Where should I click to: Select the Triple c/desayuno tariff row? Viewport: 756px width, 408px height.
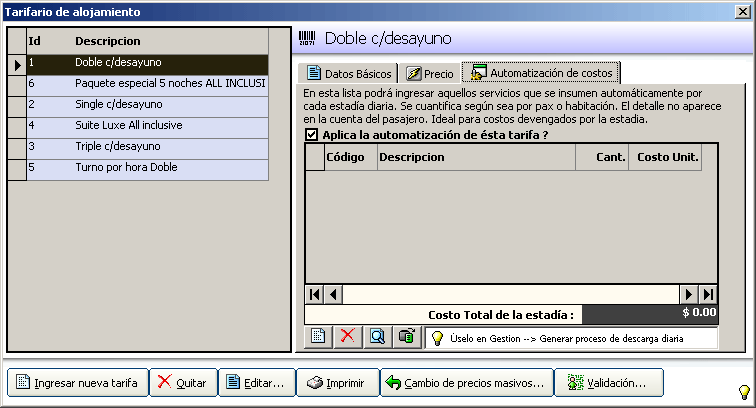click(146, 146)
